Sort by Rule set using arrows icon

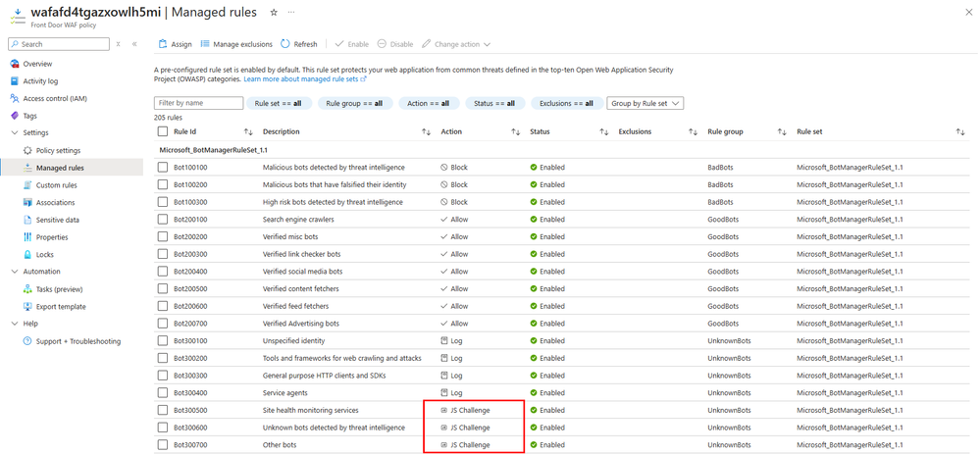[960, 131]
